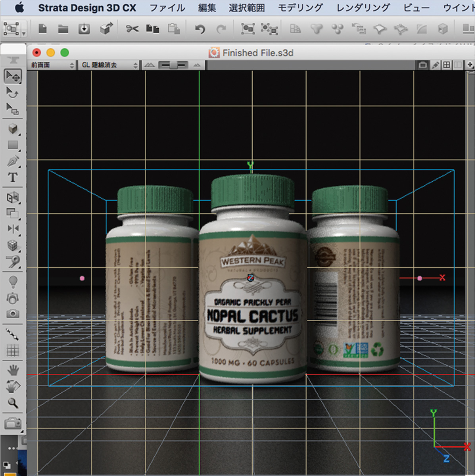Viewport: 476px width, 476px height.
Task: Open the レンダリング menu
Action: (x=363, y=8)
